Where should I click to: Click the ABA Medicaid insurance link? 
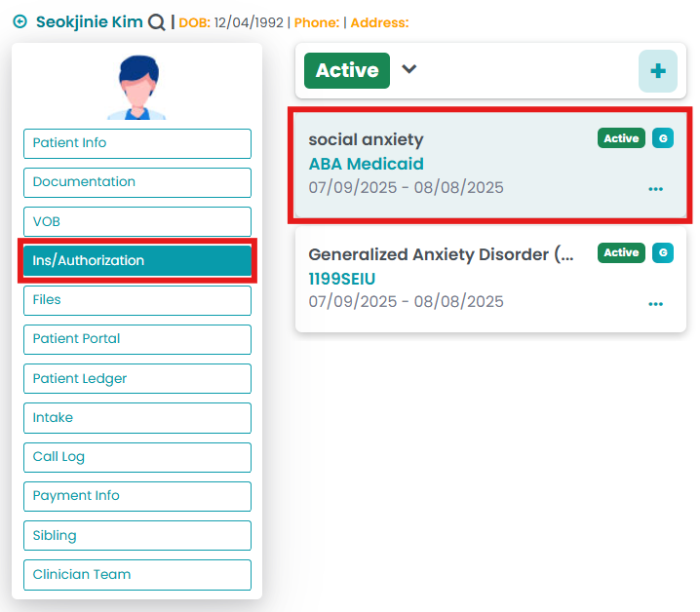click(x=366, y=164)
